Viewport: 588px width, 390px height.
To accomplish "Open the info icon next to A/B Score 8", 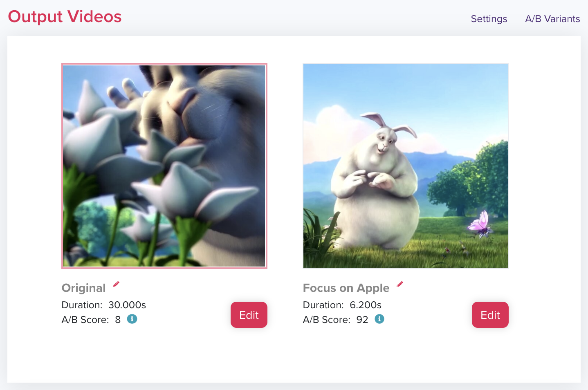I will pos(132,319).
